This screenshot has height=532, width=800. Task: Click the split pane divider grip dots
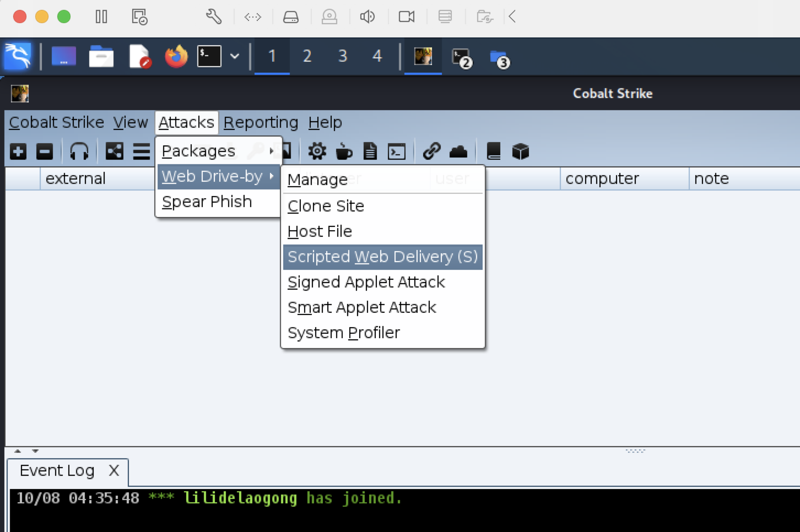pyautogui.click(x=635, y=451)
